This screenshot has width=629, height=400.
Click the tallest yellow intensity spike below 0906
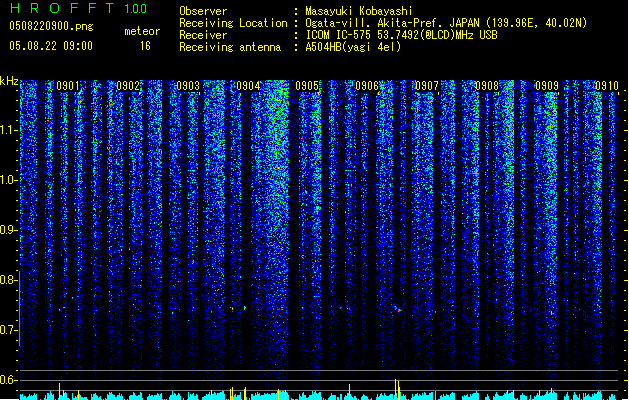tap(396, 389)
